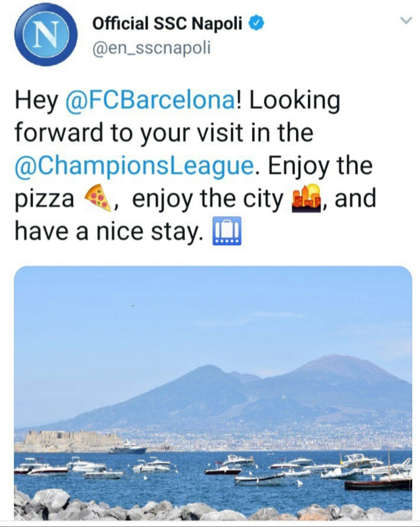Click the blue verified badge
Screen dimensions: 420x527
257,24
